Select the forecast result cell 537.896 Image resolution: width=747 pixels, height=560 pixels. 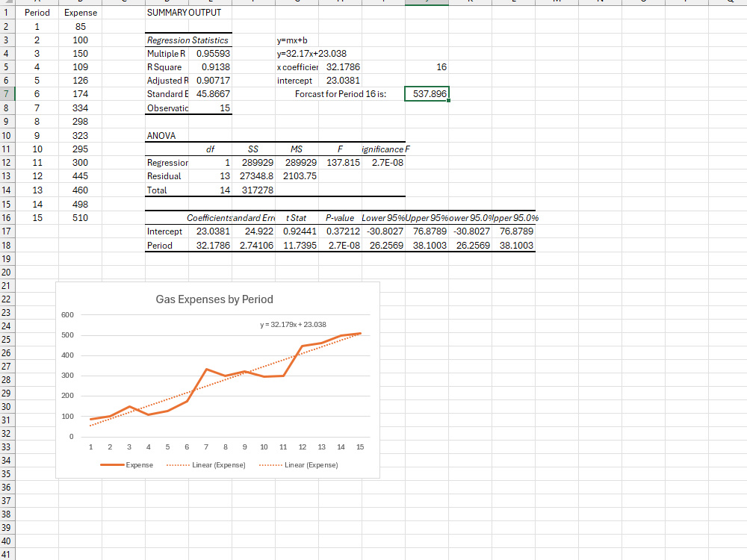click(427, 94)
